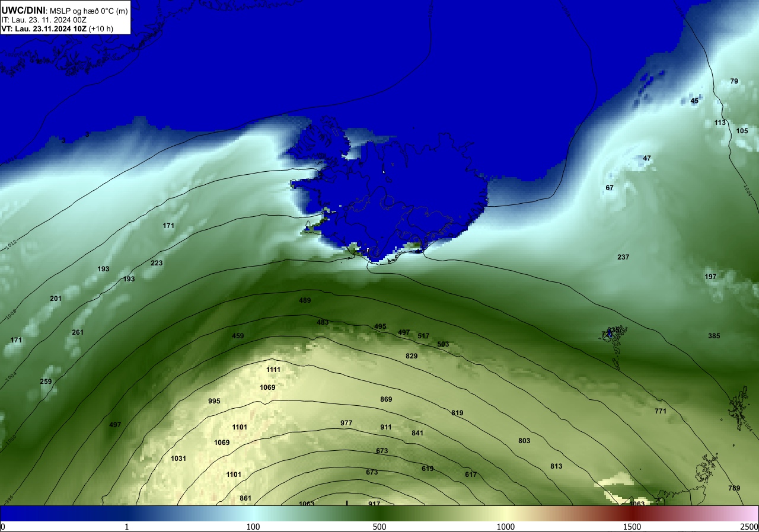
Task: Click the 495 height value
Action: tap(380, 326)
